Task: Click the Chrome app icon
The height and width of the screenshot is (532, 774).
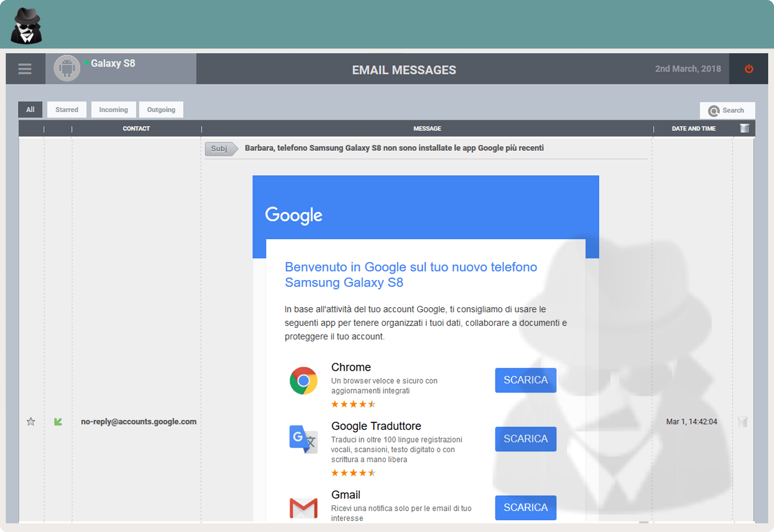Action: click(x=303, y=381)
